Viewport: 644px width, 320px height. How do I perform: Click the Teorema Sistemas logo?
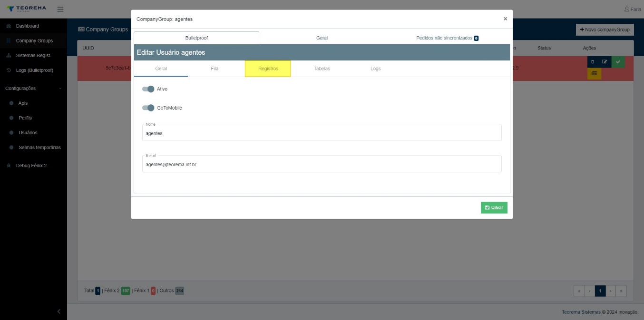[26, 9]
